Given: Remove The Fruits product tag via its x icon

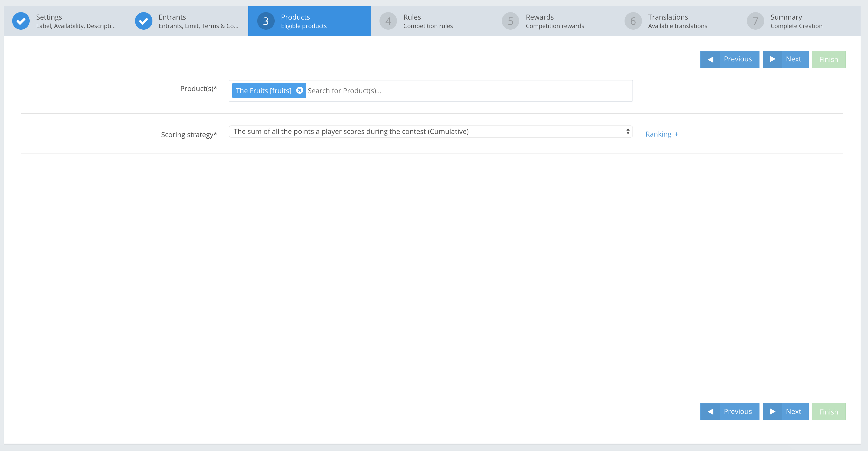Looking at the screenshot, I should point(300,90).
